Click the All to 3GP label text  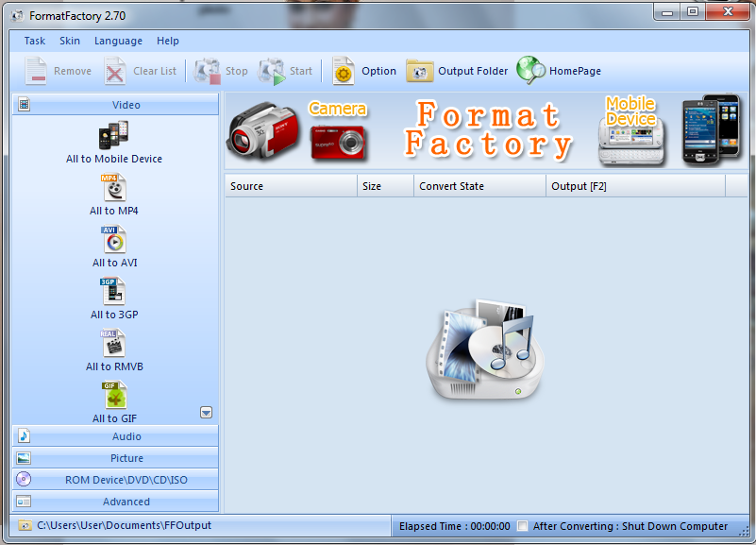coord(114,315)
